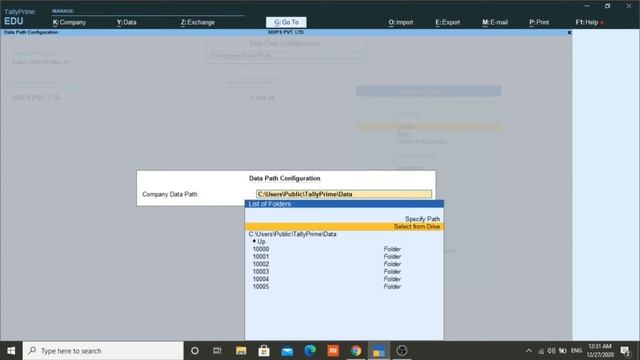Open Cortana circle icon on taskbar
This screenshot has width=640, height=360.
tap(195, 351)
